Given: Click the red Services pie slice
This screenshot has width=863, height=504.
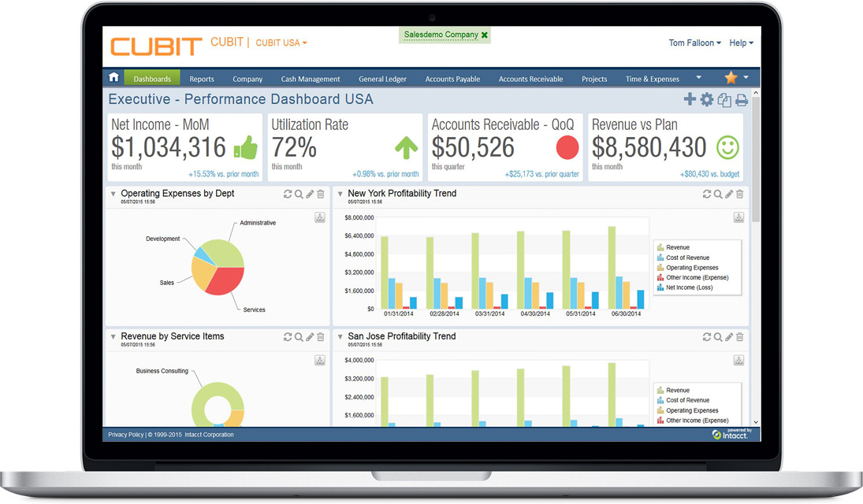Looking at the screenshot, I should point(227,280).
